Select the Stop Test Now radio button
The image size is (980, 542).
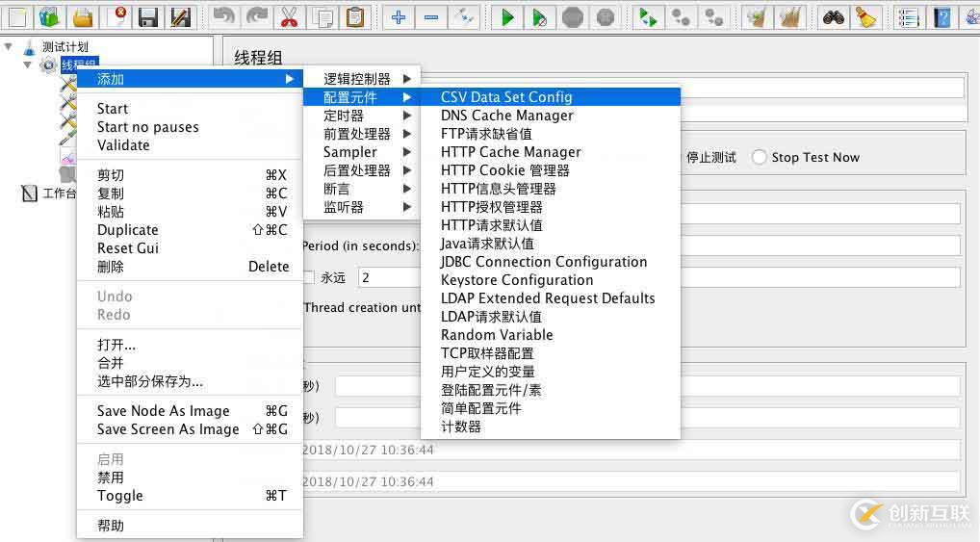[760, 157]
